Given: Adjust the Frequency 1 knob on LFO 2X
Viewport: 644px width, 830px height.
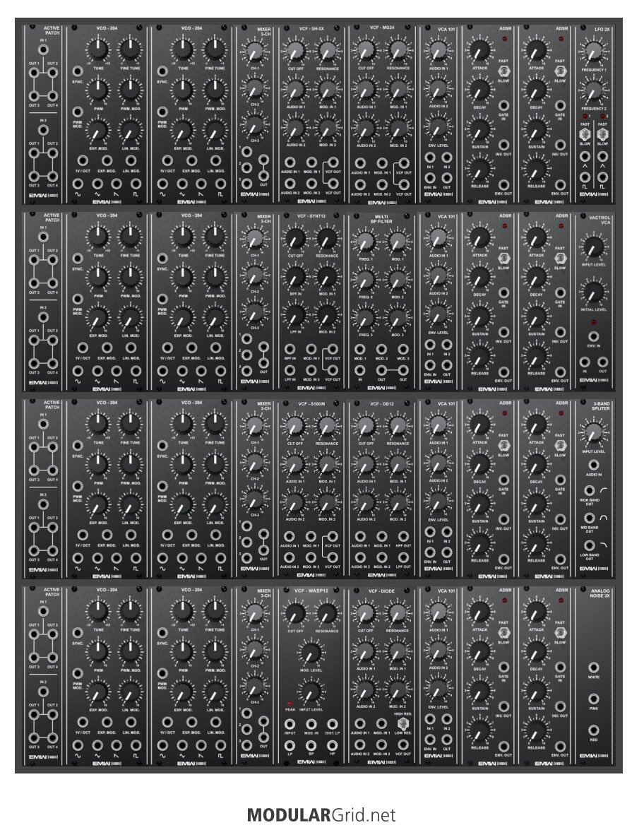Looking at the screenshot, I should click(x=594, y=52).
